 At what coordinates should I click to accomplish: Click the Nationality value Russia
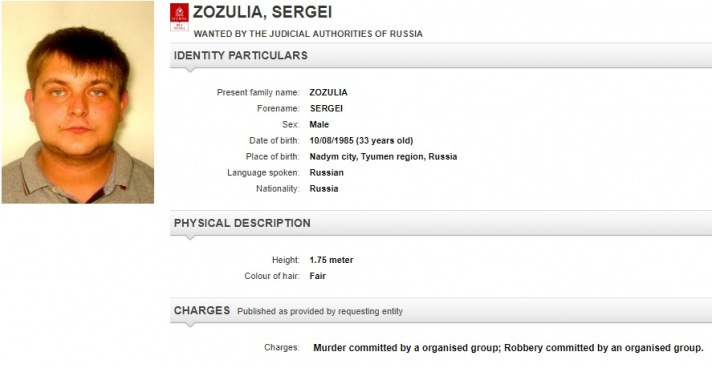coord(324,189)
